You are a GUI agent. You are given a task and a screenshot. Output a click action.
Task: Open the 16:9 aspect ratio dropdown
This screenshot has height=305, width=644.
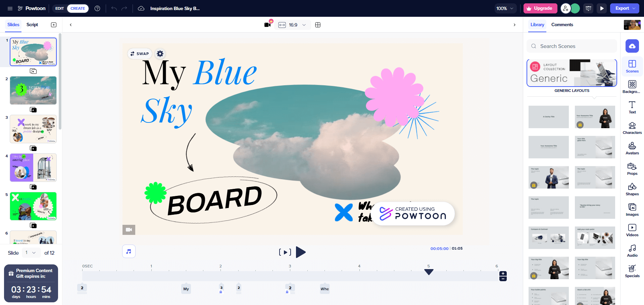(292, 25)
